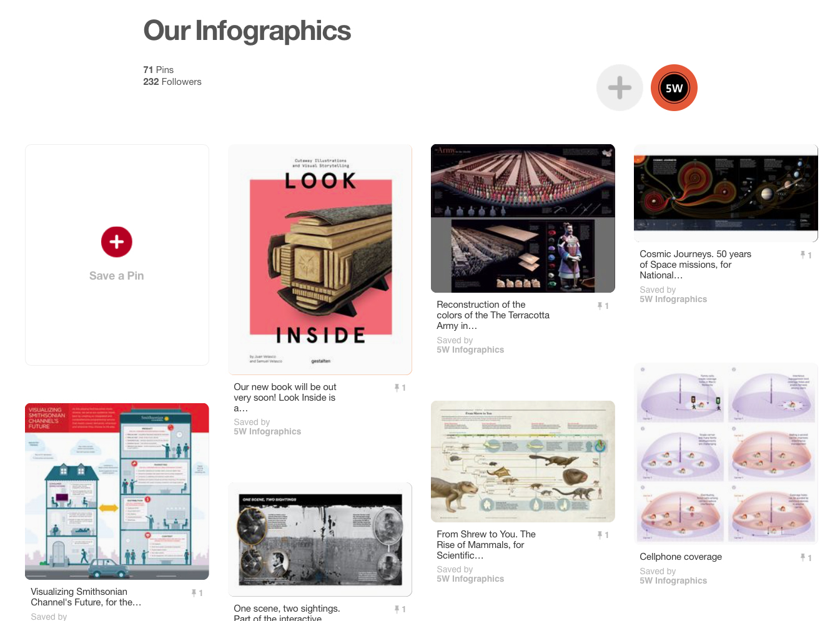
Task: Click pin count icon beside Cellphone coverage
Action: [x=806, y=557]
